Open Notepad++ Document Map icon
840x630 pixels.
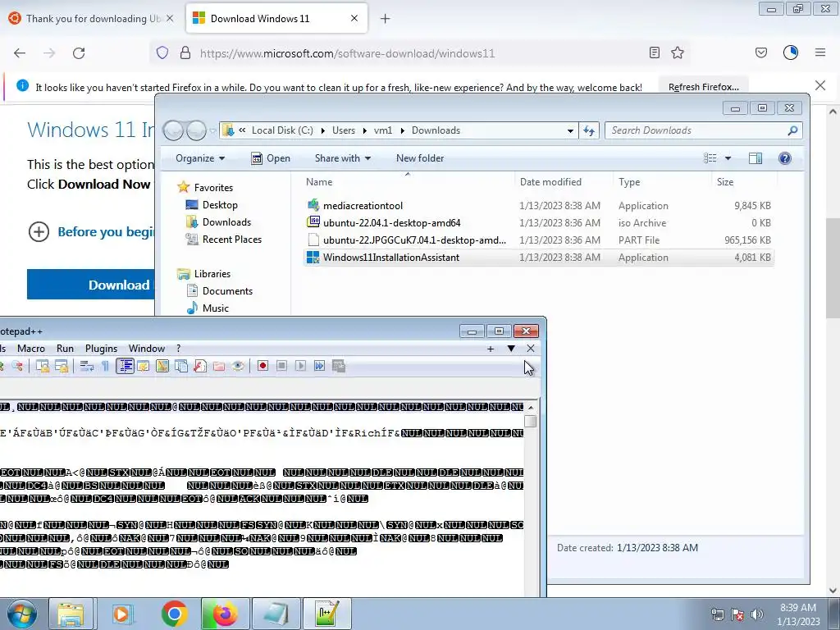[162, 366]
